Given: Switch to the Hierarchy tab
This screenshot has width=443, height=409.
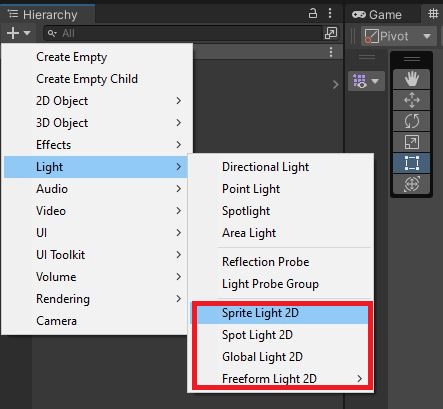Looking at the screenshot, I should tap(48, 15).
